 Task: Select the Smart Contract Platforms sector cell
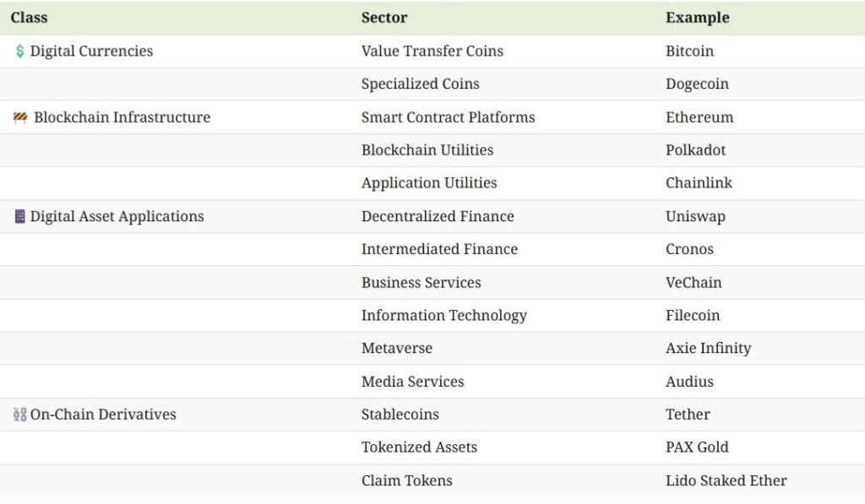(x=448, y=117)
